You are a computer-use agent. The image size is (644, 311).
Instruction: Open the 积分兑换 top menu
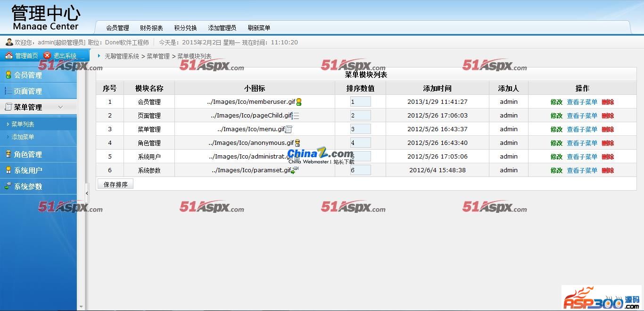tap(185, 28)
